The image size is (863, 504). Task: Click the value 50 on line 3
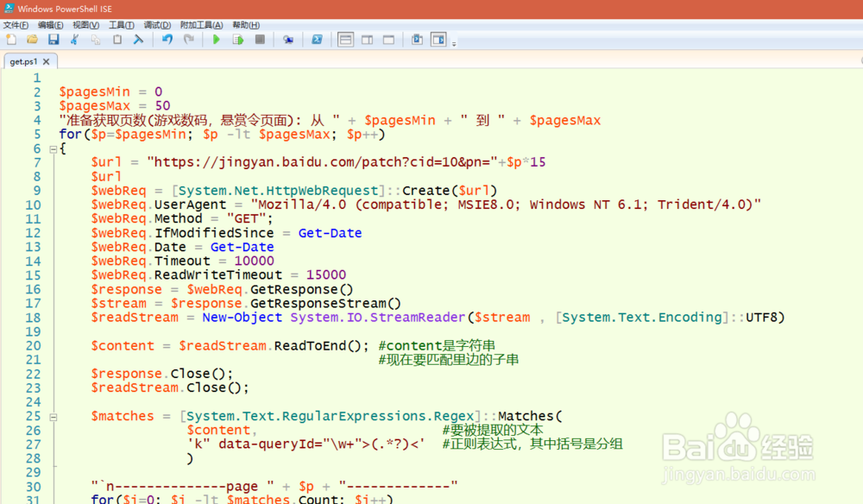(162, 105)
